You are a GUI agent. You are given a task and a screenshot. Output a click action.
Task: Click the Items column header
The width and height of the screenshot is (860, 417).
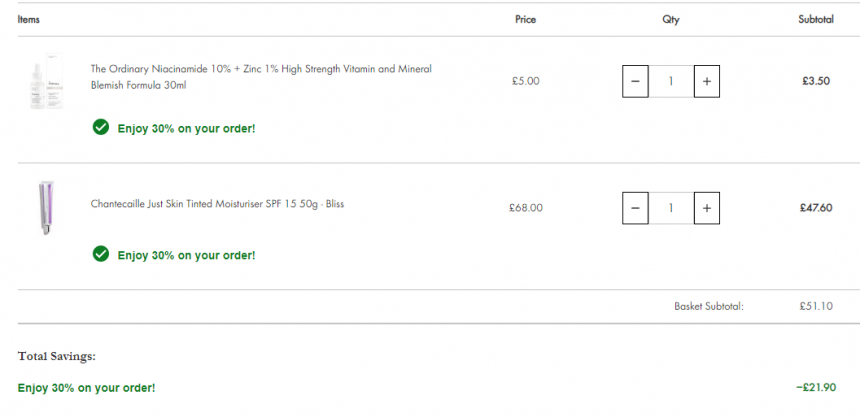(x=29, y=19)
